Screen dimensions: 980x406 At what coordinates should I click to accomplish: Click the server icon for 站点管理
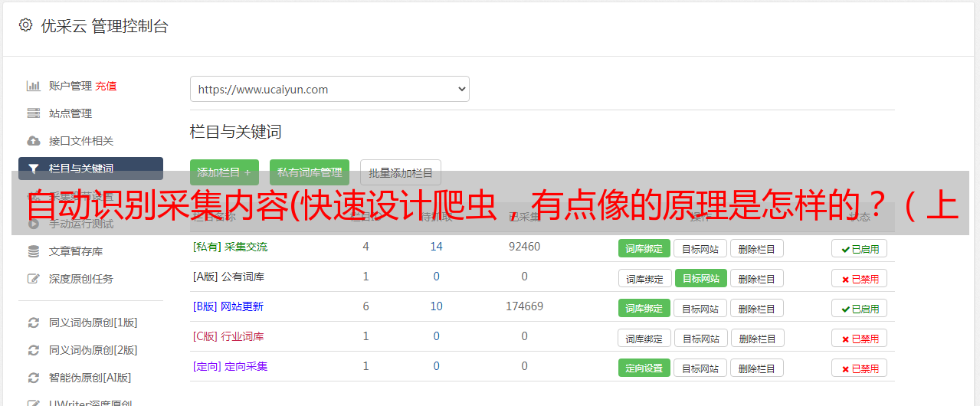[33, 113]
